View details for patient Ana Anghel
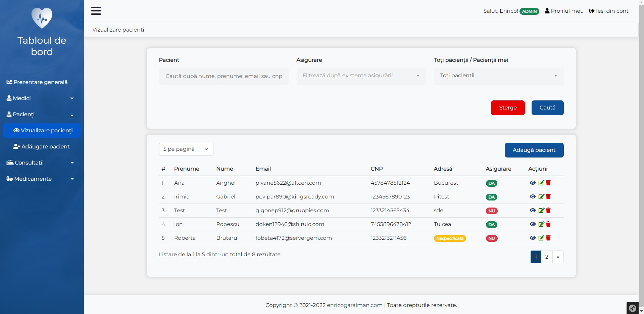 point(533,183)
